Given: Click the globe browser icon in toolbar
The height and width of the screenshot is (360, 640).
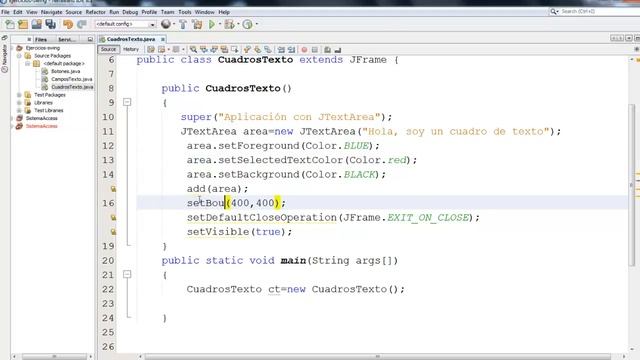Looking at the screenshot, I should coord(165,24).
